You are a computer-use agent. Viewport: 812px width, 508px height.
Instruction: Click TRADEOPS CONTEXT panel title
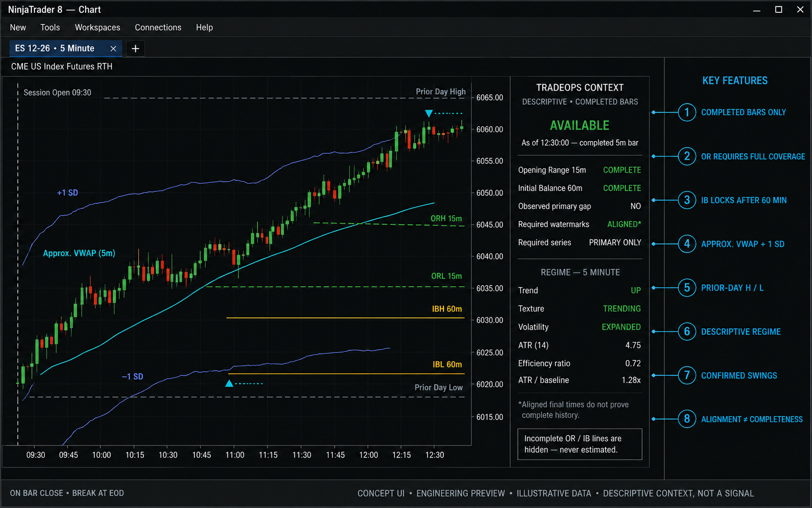click(x=580, y=88)
